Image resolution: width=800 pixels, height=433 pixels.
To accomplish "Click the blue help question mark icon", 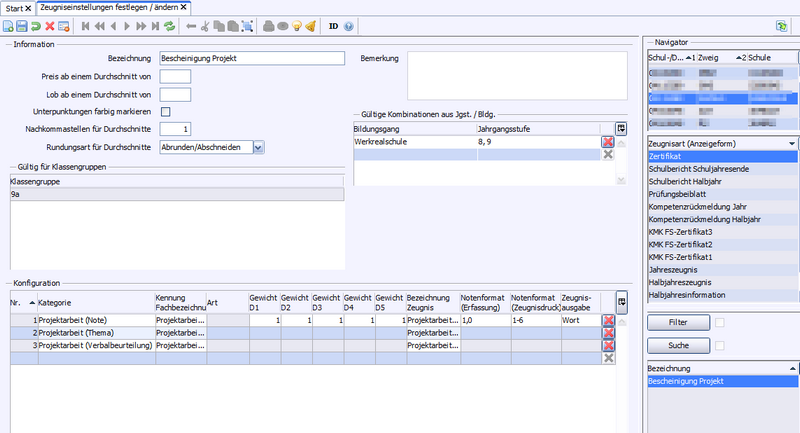I will [348, 26].
